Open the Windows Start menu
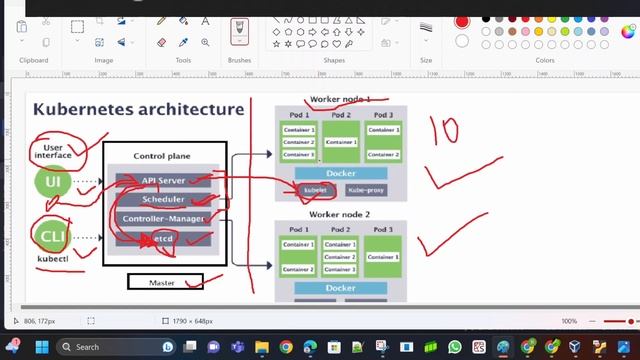640x360 pixels. coord(42,347)
